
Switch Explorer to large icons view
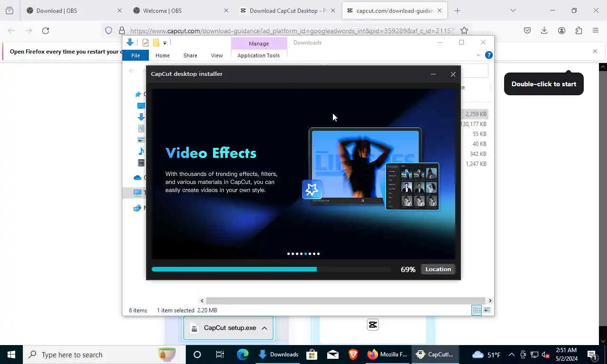[487, 310]
